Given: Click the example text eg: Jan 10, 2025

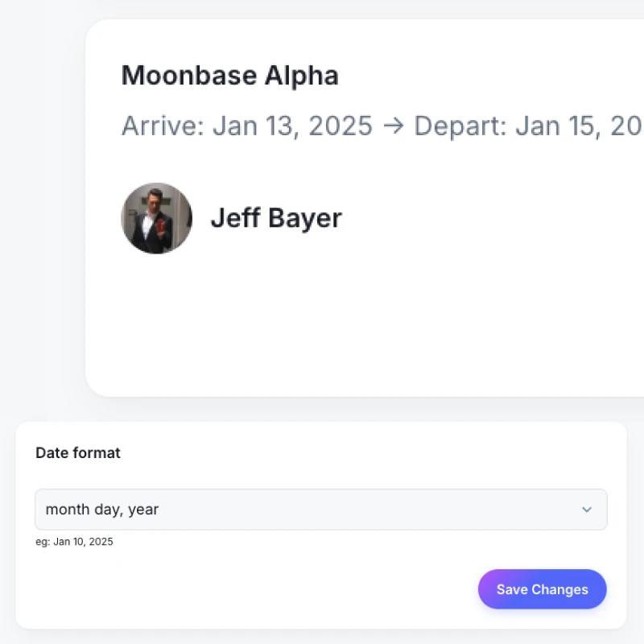Looking at the screenshot, I should coord(75,542).
